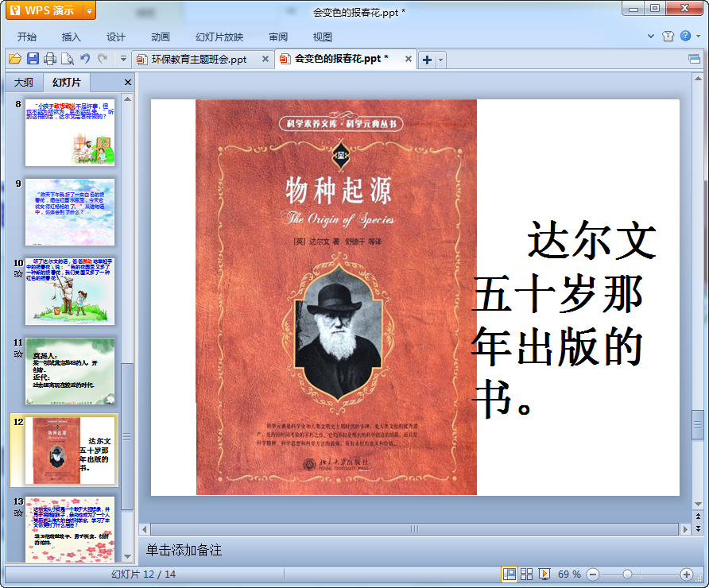Open the 插入 ribbon tab

click(x=71, y=37)
